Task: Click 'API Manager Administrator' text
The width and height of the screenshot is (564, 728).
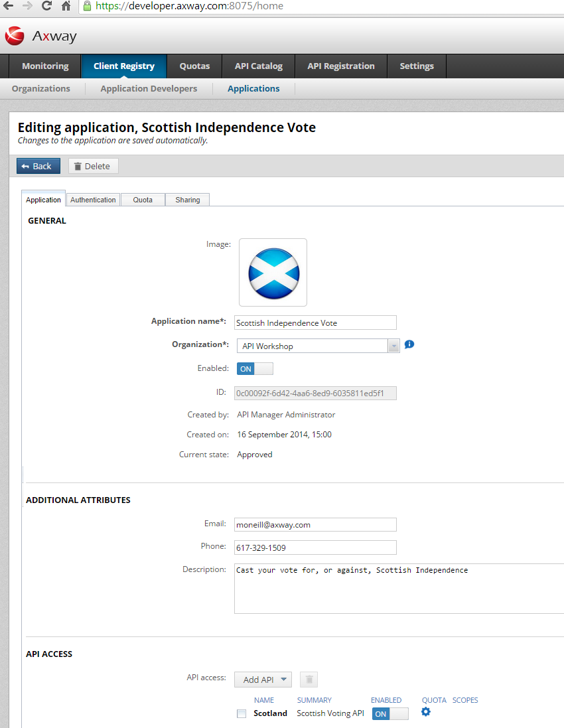Action: [x=286, y=415]
